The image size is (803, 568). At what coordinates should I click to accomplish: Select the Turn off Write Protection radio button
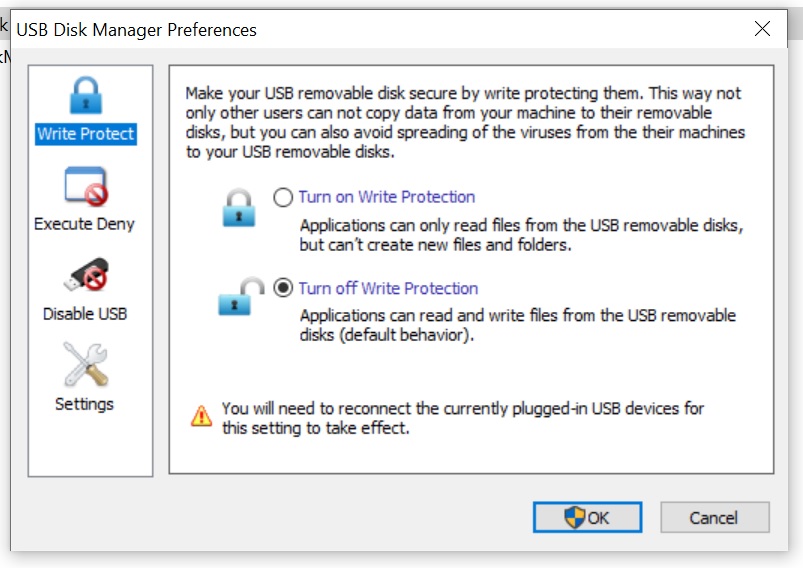tap(283, 288)
